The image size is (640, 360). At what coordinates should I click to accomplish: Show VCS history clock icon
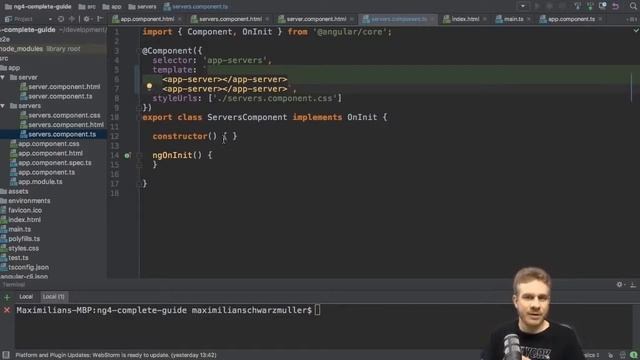click(x=603, y=6)
